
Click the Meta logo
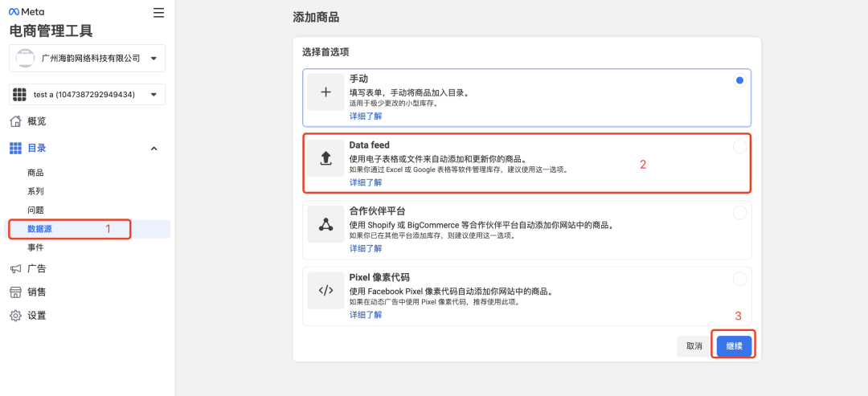(x=27, y=11)
